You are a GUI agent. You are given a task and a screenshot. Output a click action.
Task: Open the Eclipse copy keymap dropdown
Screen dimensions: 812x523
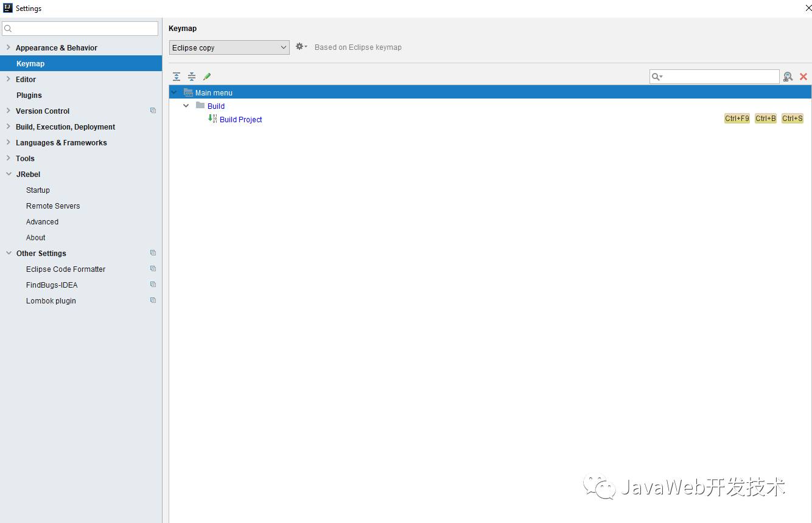(x=229, y=47)
